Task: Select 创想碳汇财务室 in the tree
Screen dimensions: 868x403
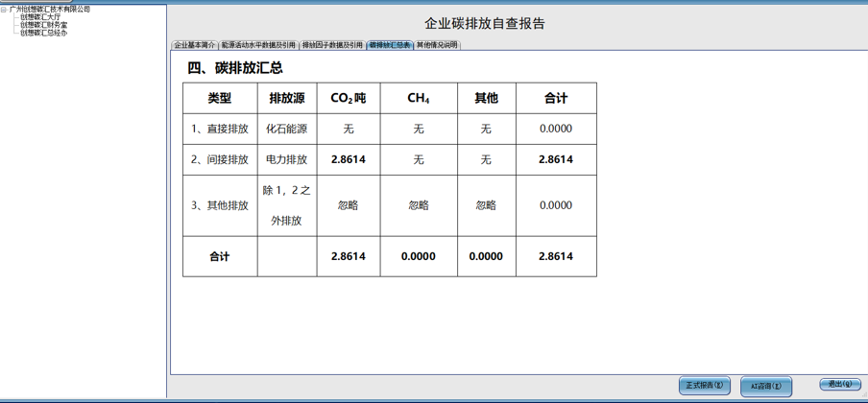Action: (x=44, y=25)
